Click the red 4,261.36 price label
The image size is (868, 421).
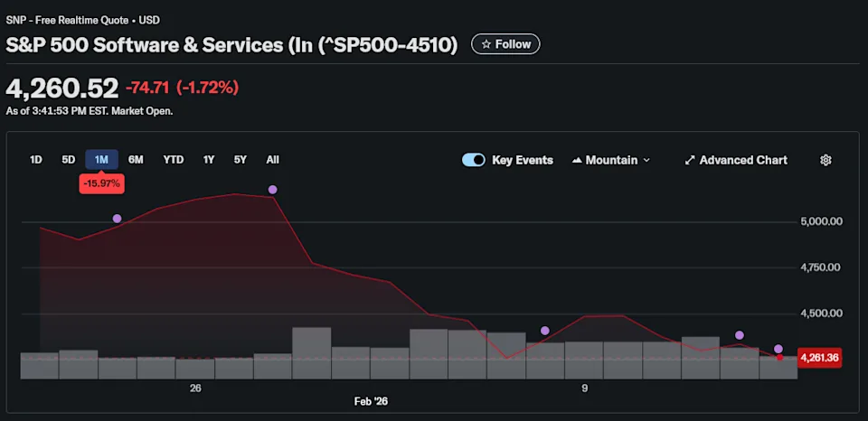click(x=819, y=358)
